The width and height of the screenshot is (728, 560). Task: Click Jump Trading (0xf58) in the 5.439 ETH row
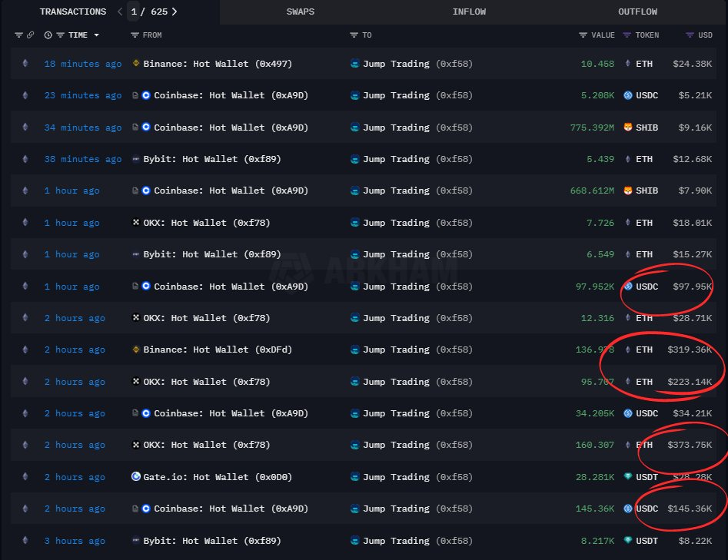point(417,159)
